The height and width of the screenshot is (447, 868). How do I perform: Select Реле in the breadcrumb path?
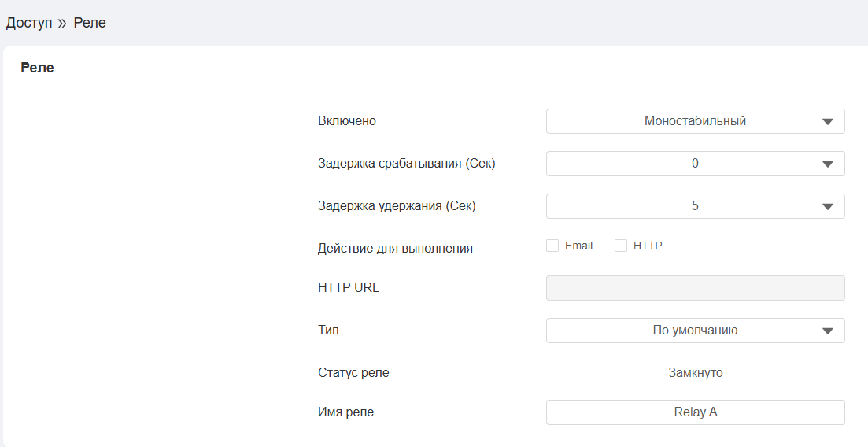(90, 23)
